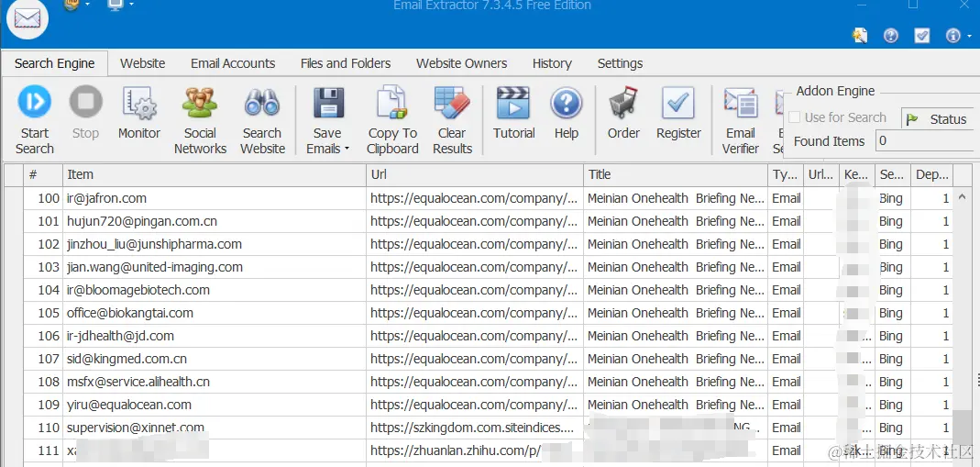
Task: Select office@biokangtai.com email
Action: [x=130, y=313]
